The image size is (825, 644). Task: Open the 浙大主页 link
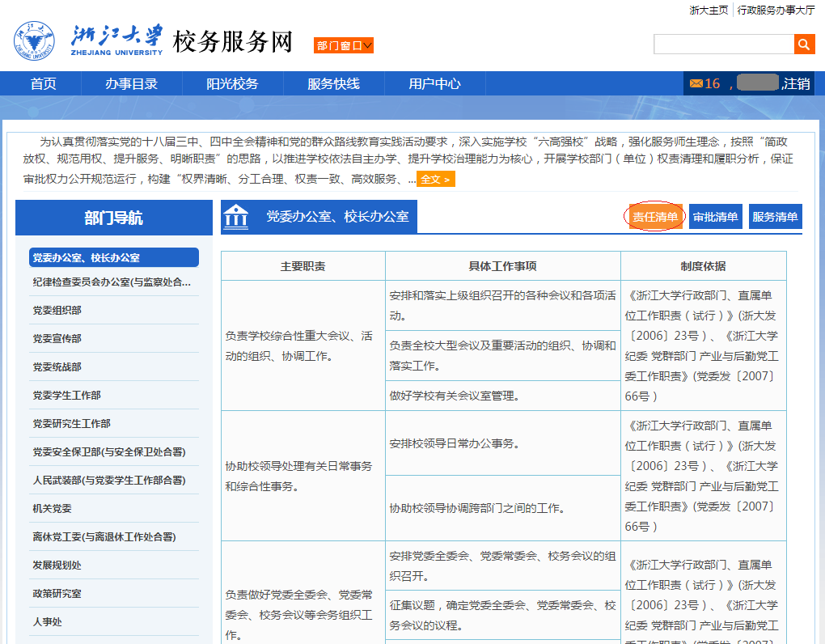709,11
